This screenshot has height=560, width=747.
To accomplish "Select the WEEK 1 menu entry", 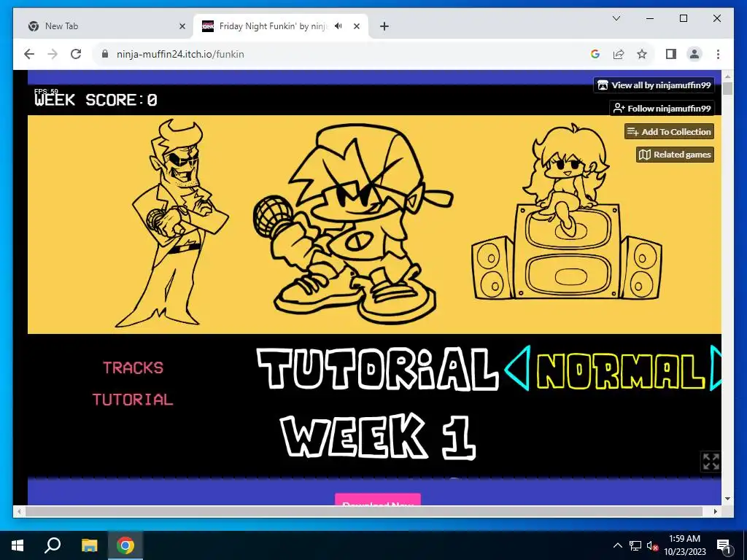I will tap(379, 436).
